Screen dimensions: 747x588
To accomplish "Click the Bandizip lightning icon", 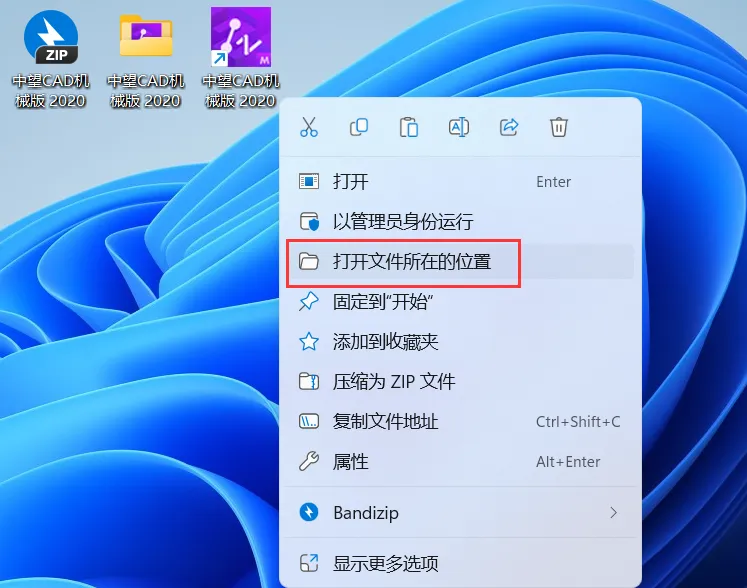I will click(x=309, y=513).
